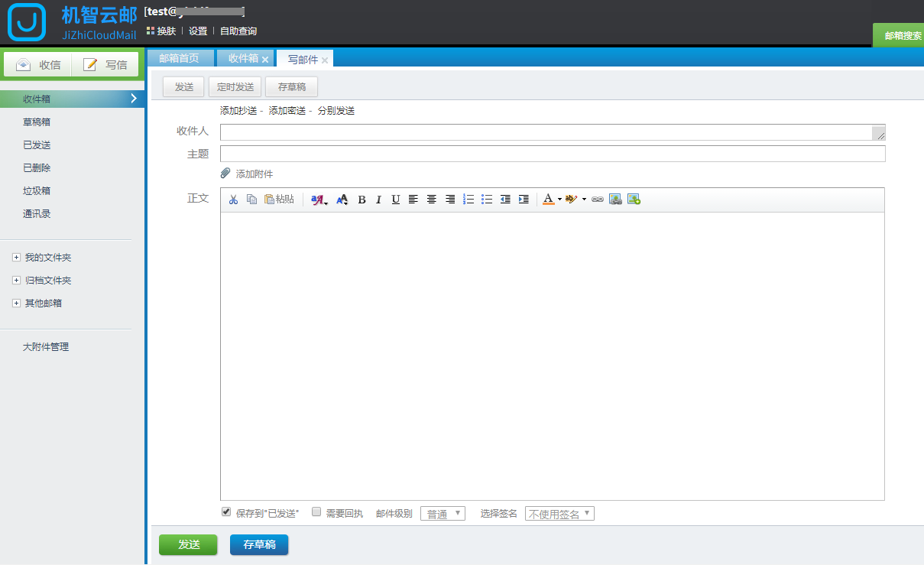Uncheck the save to sent items checkbox
The image size is (924, 565).
226,512
